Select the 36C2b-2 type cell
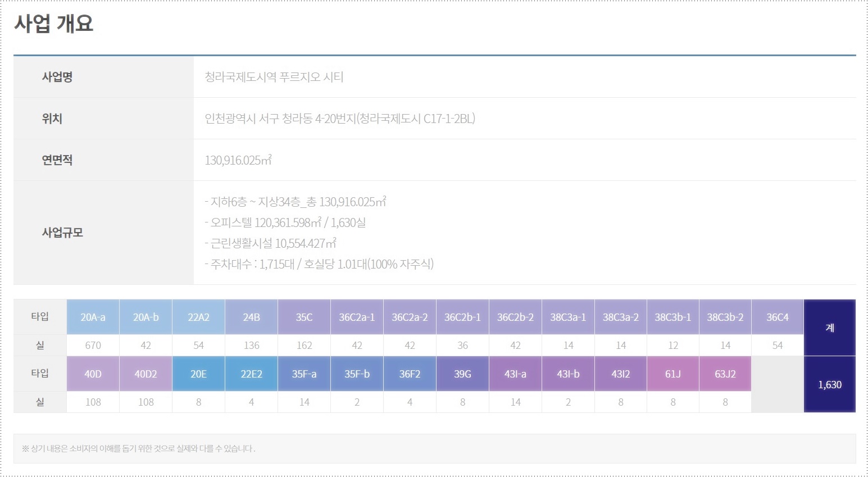Viewport: 868px width, 477px height. [516, 317]
